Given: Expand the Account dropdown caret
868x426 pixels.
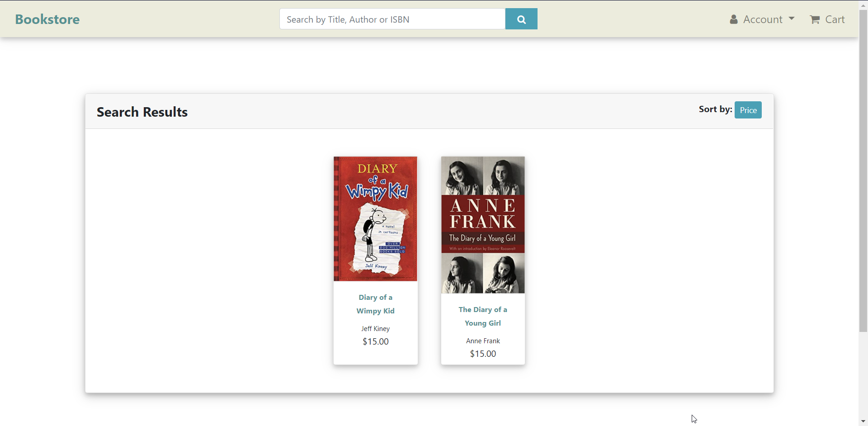Looking at the screenshot, I should coord(792,19).
